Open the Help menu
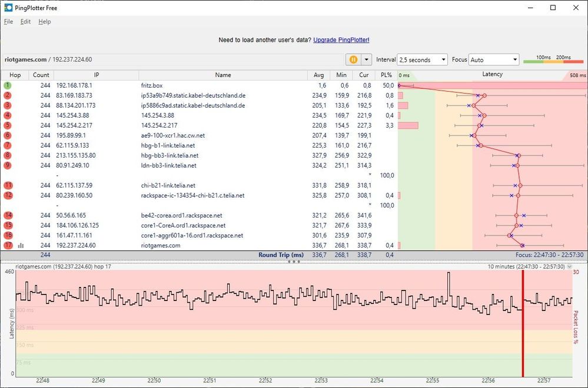The height and width of the screenshot is (388, 588). [45, 21]
